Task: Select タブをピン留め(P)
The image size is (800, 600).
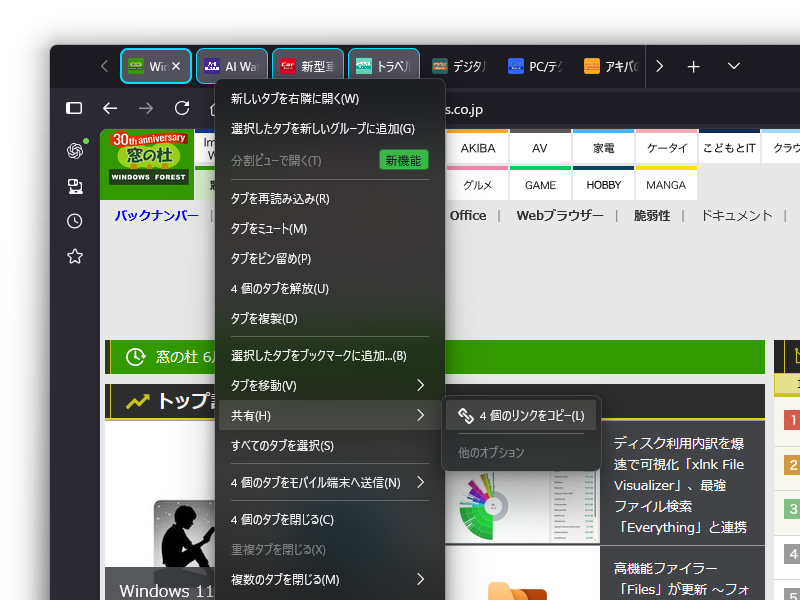Action: coord(330,259)
